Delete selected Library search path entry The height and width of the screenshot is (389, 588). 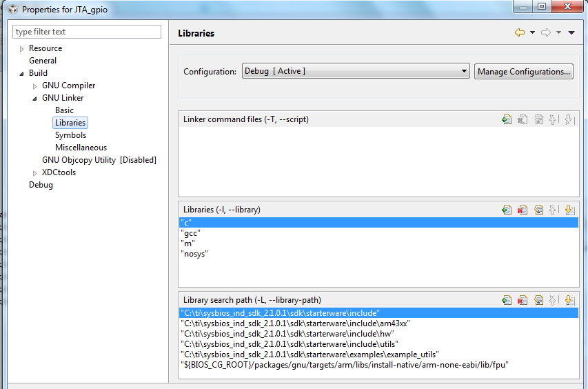(523, 300)
